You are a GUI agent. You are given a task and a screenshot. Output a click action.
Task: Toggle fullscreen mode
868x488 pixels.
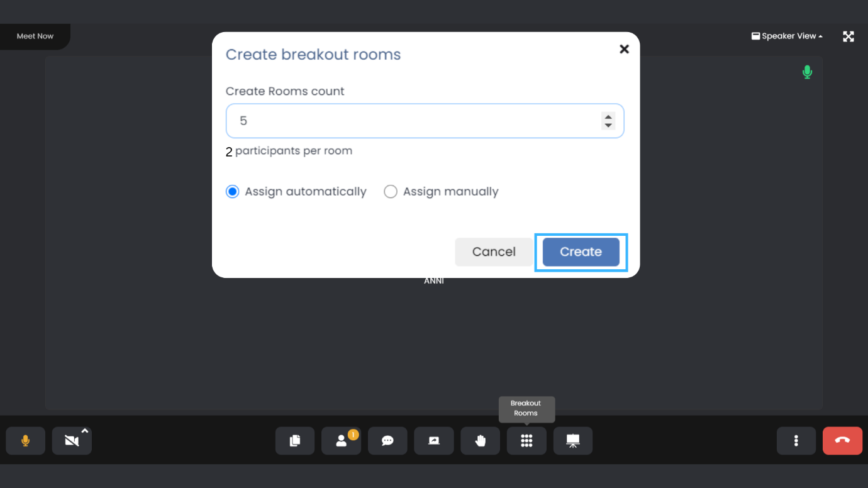point(848,36)
